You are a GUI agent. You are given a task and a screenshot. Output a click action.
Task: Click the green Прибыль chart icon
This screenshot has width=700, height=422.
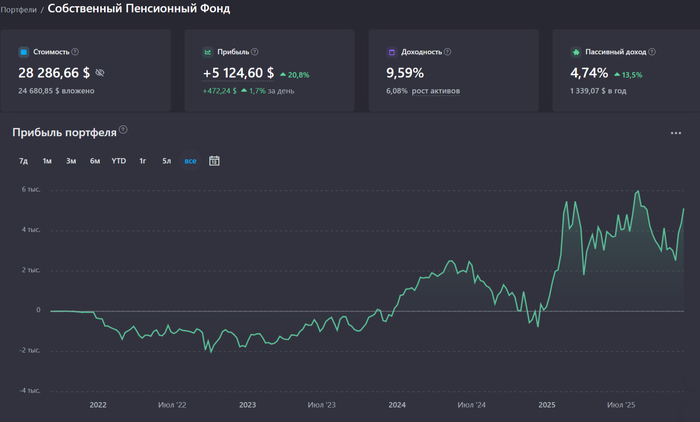click(x=208, y=51)
